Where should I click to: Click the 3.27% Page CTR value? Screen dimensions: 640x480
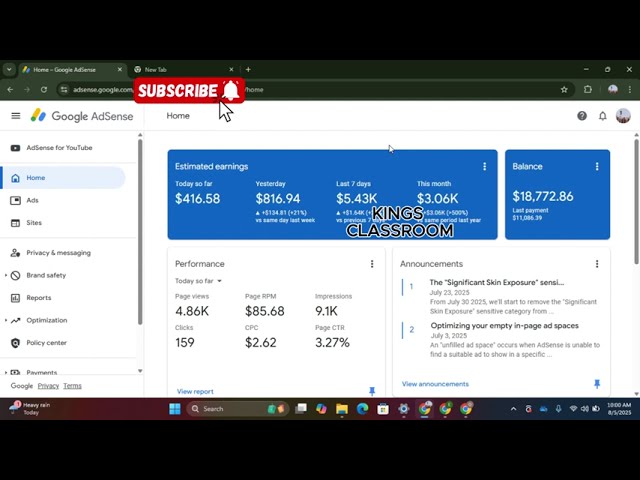coord(332,342)
